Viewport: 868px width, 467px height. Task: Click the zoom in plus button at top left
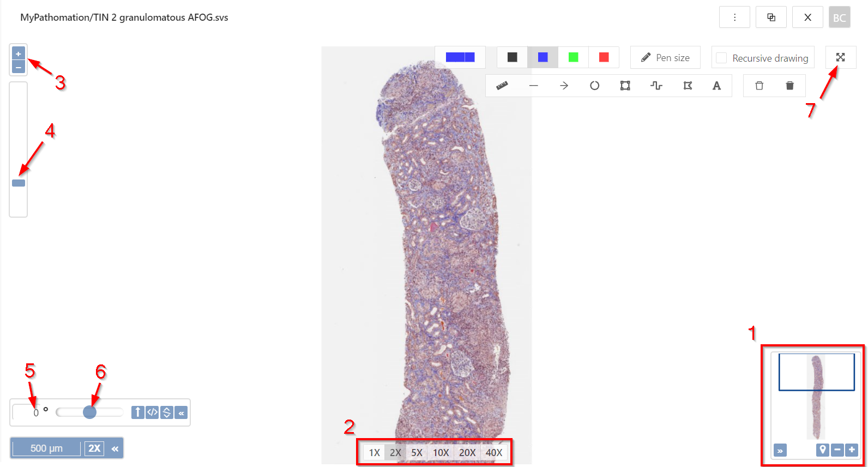pos(19,53)
